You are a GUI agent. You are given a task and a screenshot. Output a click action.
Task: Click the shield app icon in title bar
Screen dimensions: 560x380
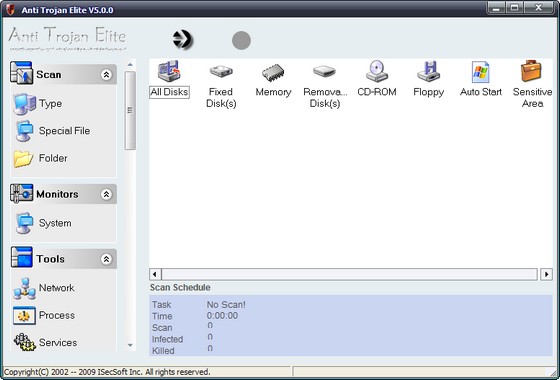point(10,9)
